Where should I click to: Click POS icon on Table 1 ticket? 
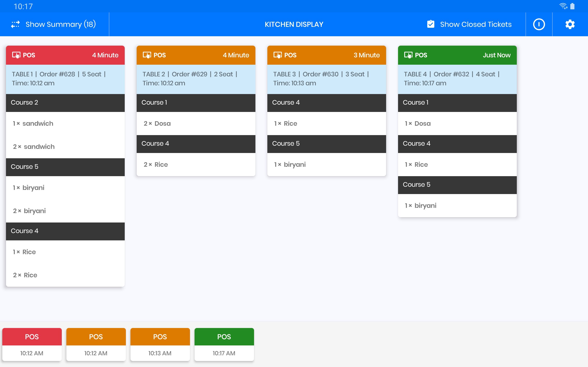pyautogui.click(x=16, y=55)
